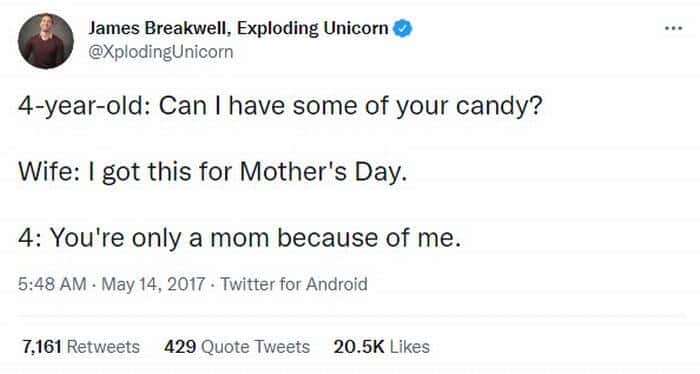Click the May 14, 2017 date

pyautogui.click(x=153, y=284)
